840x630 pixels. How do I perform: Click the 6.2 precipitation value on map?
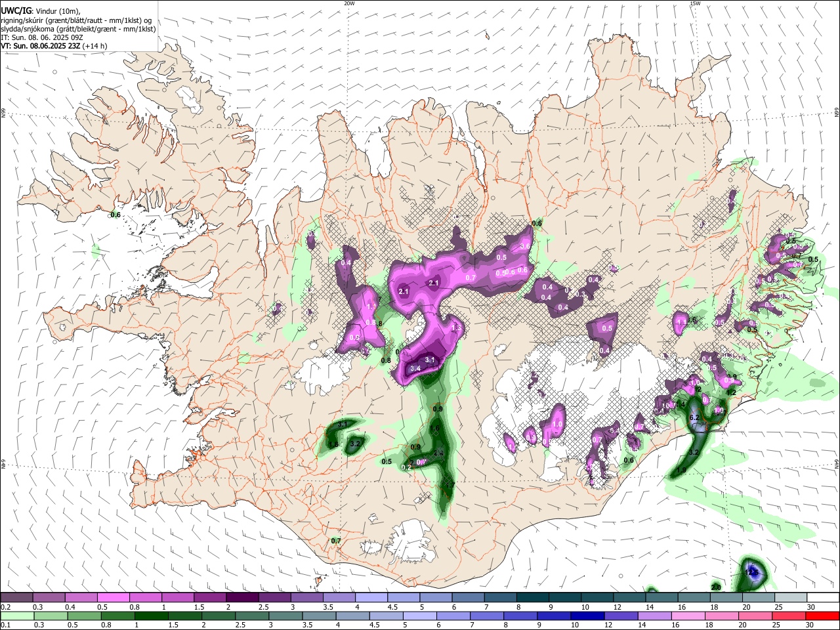pos(695,417)
